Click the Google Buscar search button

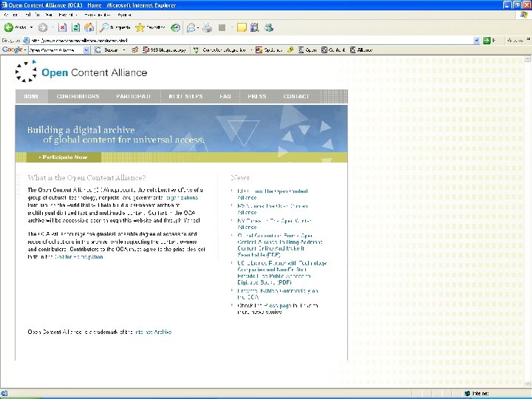[106, 50]
